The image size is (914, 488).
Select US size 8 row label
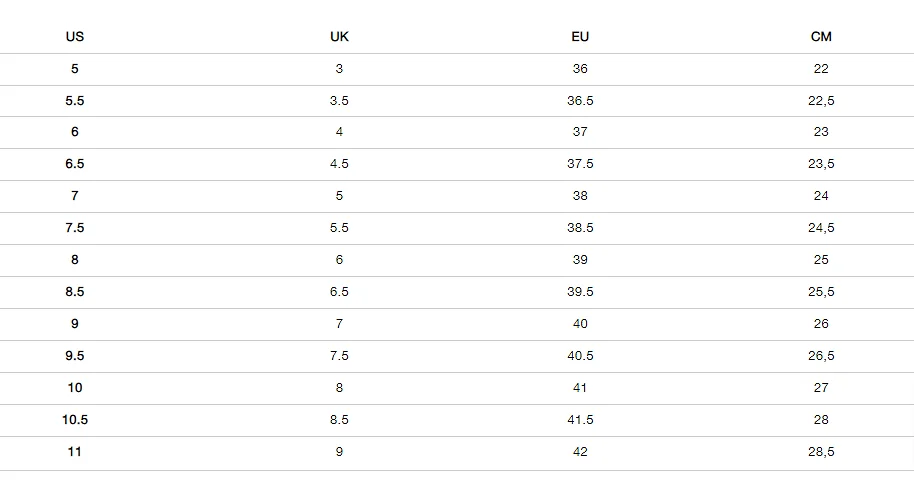tap(75, 260)
